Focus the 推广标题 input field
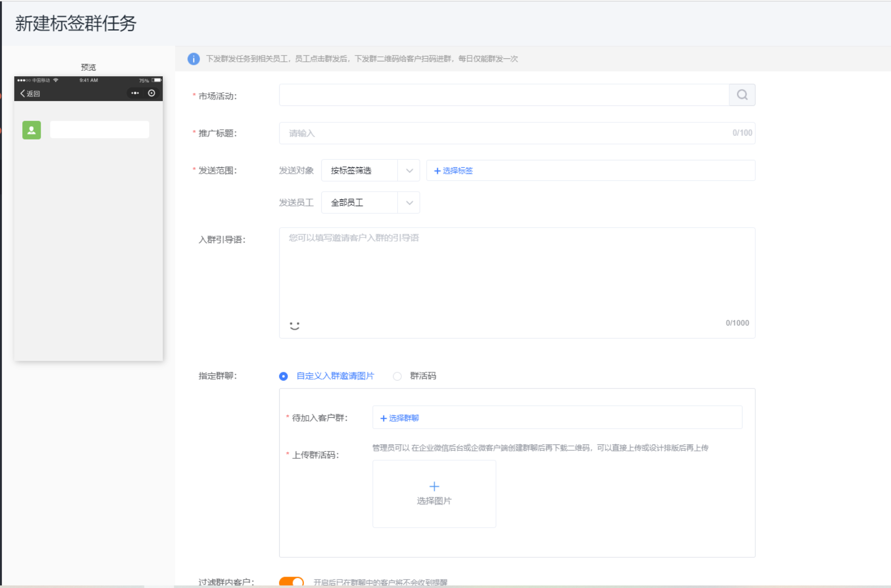 (517, 133)
